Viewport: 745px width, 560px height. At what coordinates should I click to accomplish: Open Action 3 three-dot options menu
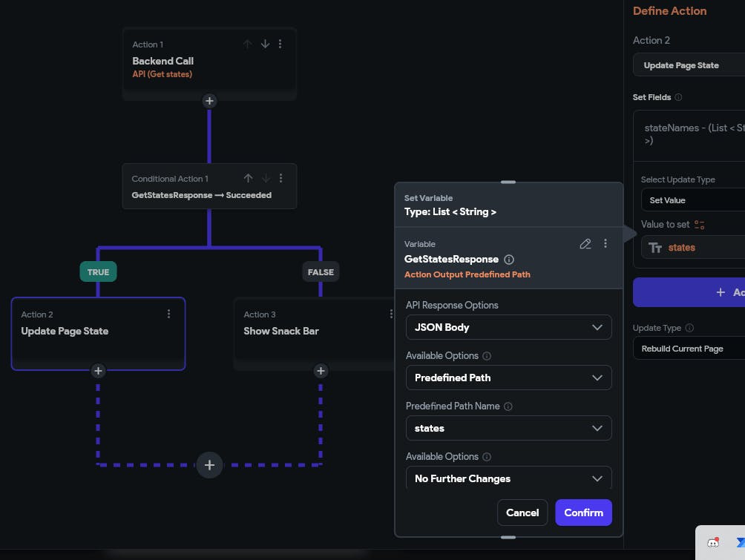pos(390,314)
